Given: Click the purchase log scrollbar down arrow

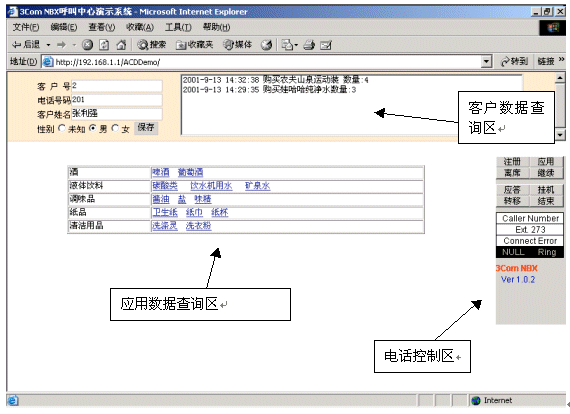Looking at the screenshot, I should (560, 135).
